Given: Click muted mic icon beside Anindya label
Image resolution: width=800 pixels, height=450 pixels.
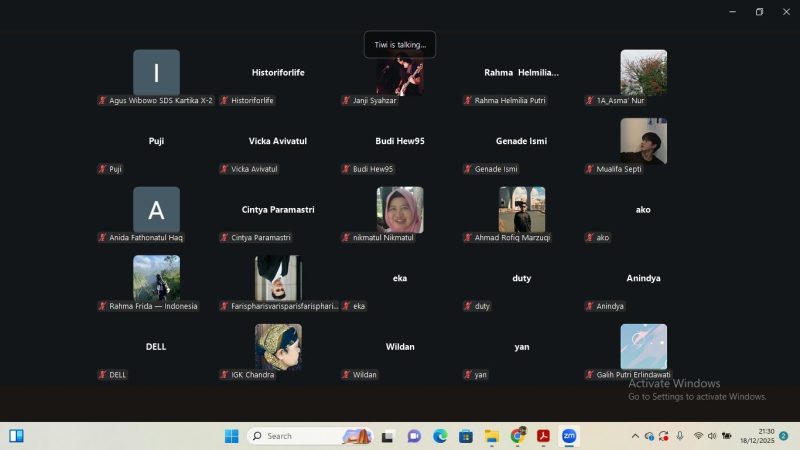Looking at the screenshot, I should 590,306.
